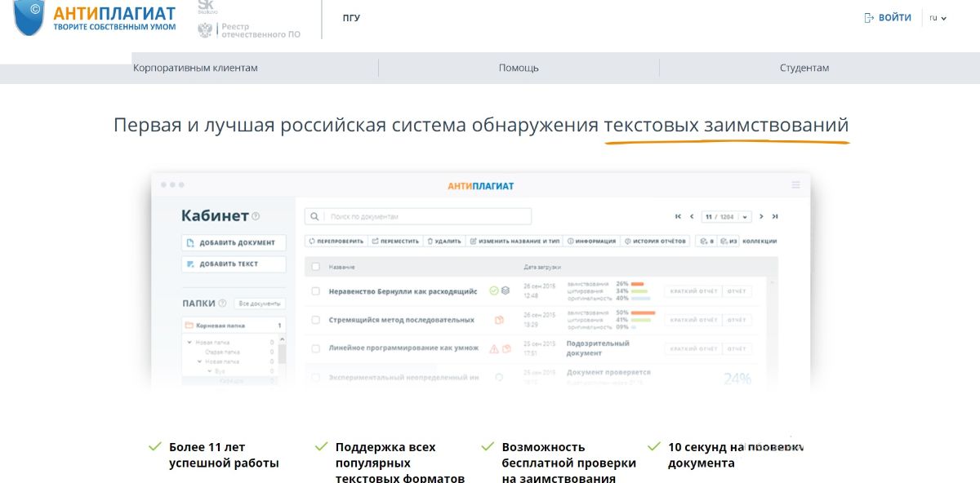Open the Skolkovo Sk badge

click(207, 7)
